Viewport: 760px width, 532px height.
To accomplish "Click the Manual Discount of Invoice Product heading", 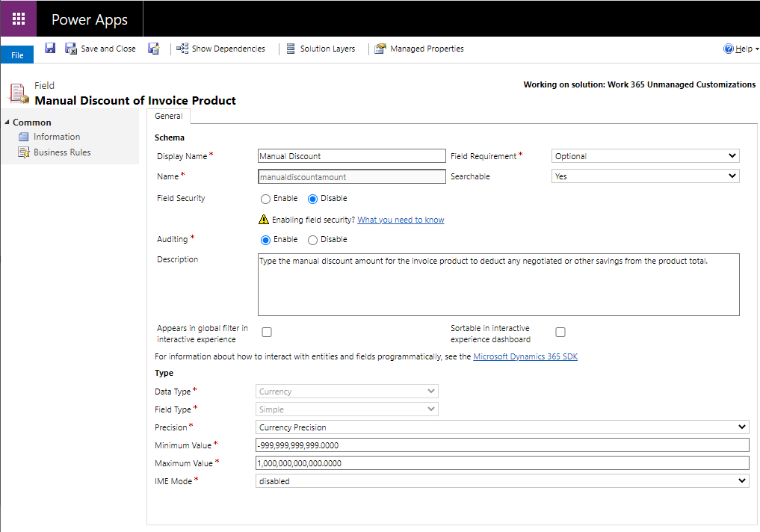I will coord(135,100).
